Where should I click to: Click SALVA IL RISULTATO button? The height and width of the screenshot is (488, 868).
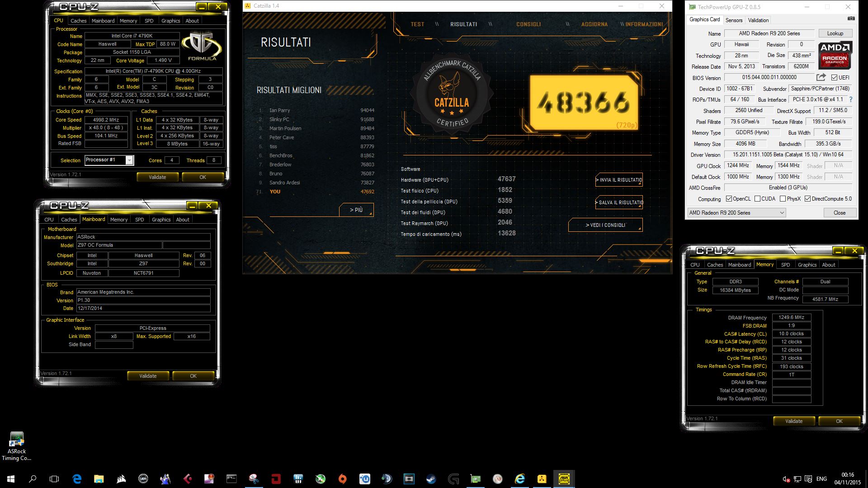point(619,202)
